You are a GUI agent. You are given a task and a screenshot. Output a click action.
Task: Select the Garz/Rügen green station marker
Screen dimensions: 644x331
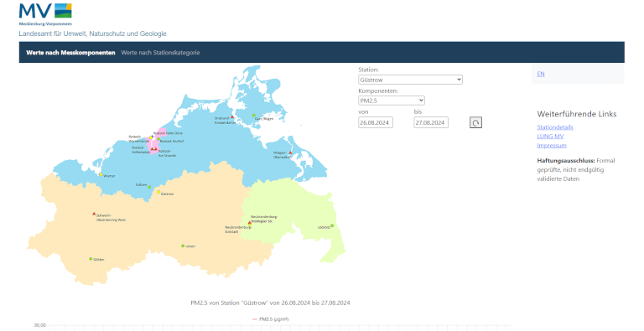[x=254, y=116]
